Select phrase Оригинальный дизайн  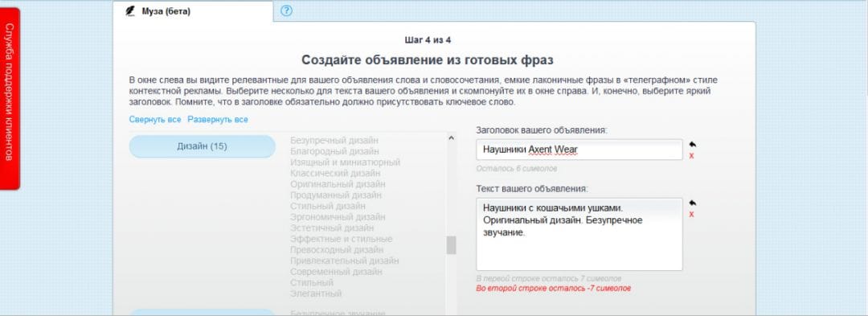tap(338, 184)
